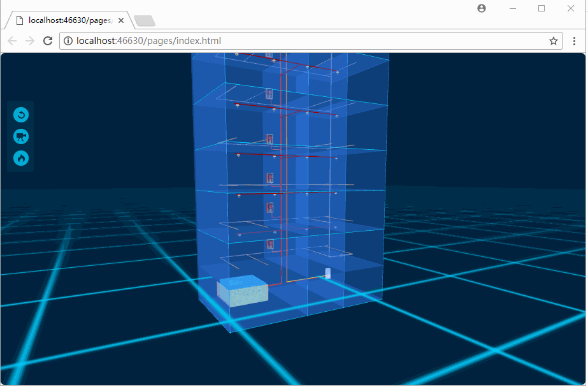Open the Chrome three-dot menu
The image size is (588, 387).
[575, 41]
